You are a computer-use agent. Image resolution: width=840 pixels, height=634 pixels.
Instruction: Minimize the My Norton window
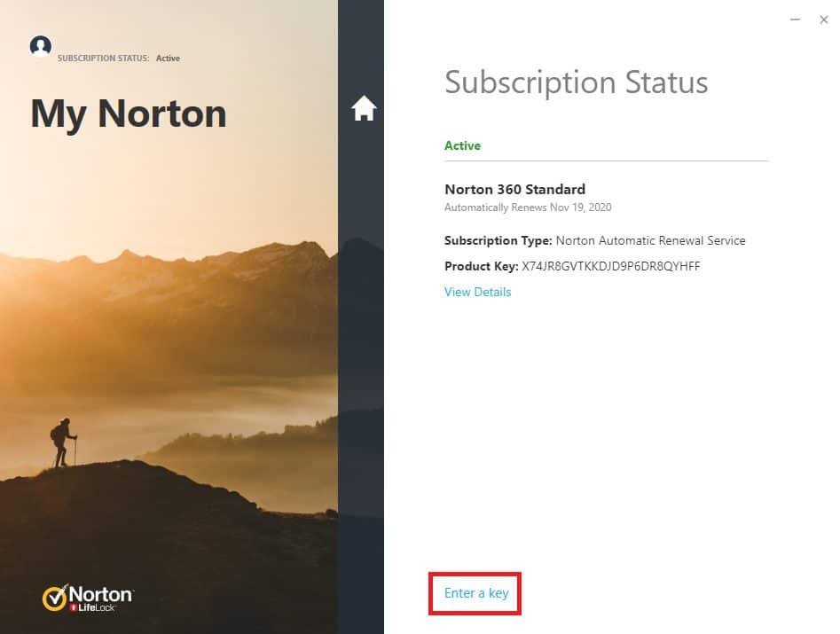(795, 20)
